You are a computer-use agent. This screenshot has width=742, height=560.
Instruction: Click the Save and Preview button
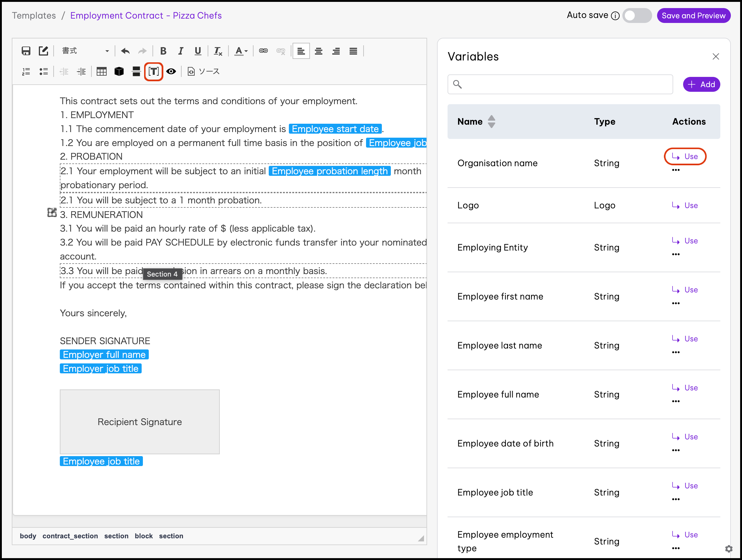pyautogui.click(x=693, y=16)
